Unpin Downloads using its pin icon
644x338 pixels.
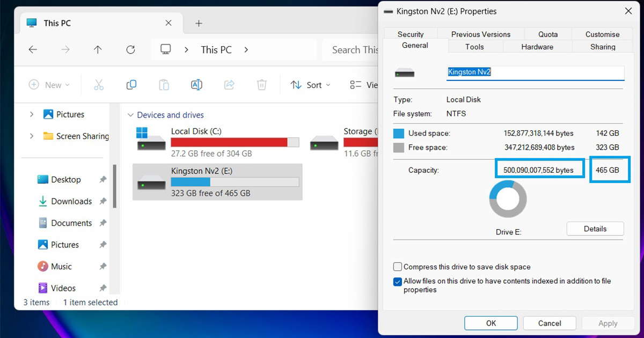click(103, 201)
